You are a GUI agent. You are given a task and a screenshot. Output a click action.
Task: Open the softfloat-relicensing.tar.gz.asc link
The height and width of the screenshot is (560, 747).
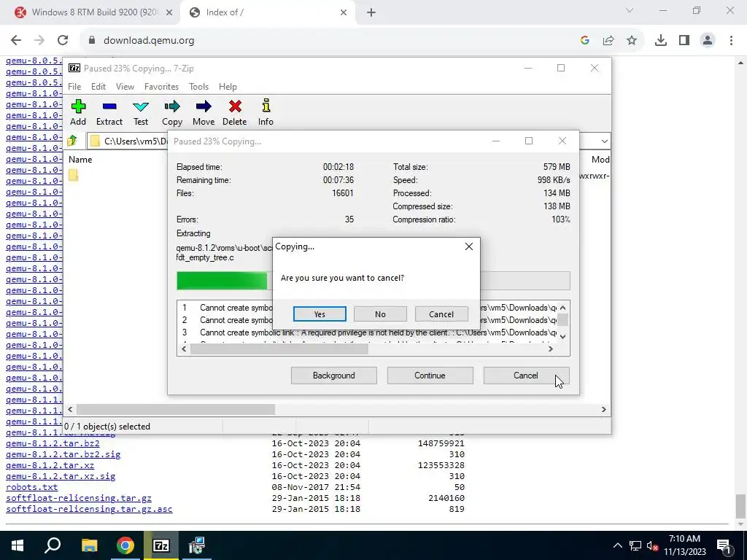pos(89,509)
